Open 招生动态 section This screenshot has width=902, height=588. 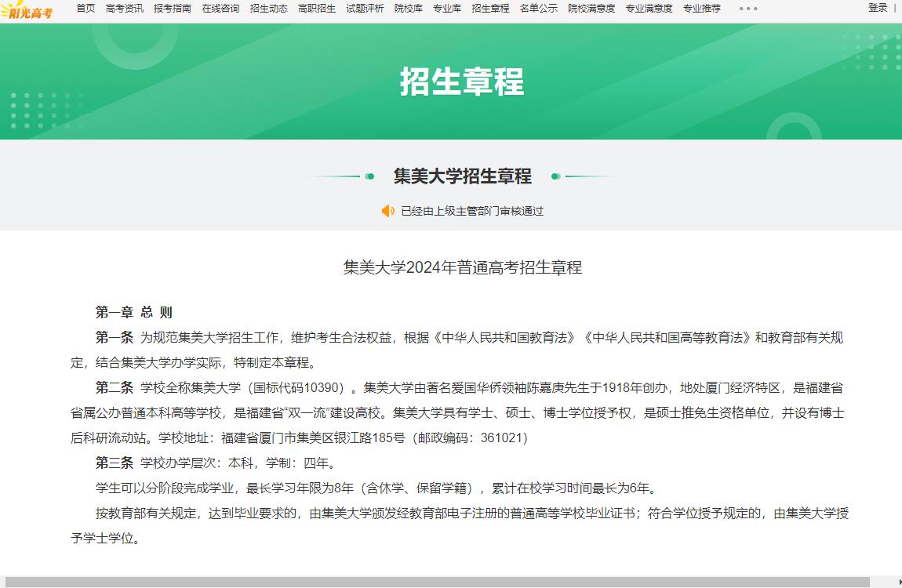268,9
